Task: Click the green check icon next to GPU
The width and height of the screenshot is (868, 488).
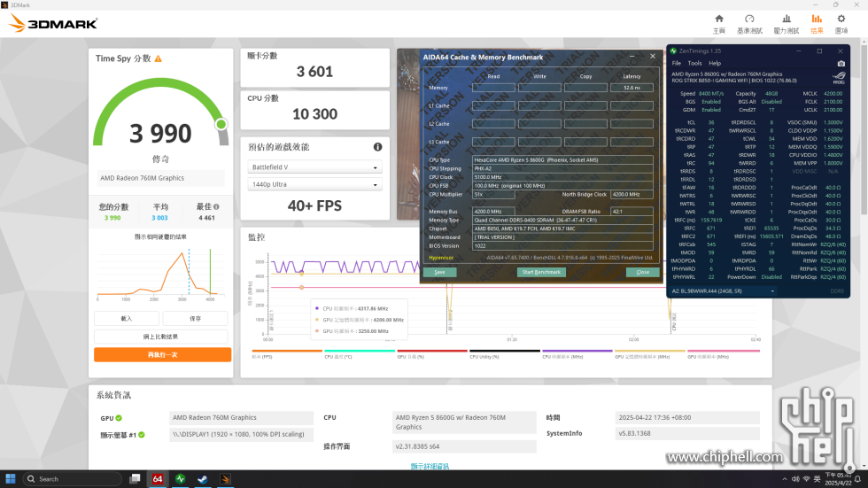Action: [119, 418]
